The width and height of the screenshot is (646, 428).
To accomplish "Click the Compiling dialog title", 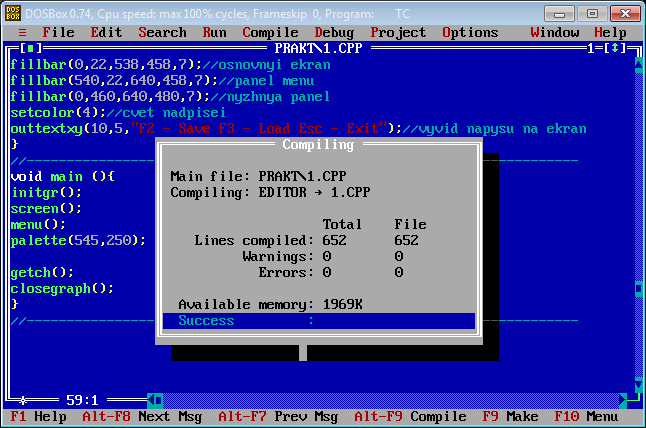I will point(318,145).
